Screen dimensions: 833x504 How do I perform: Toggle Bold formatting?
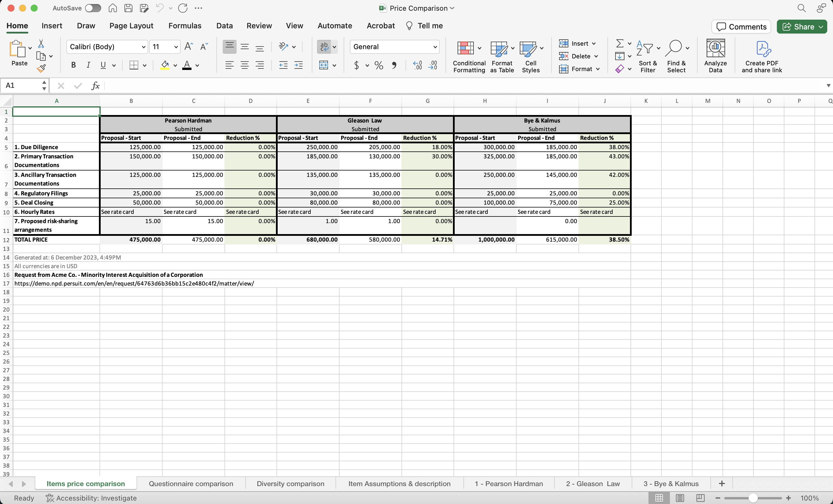coord(73,65)
